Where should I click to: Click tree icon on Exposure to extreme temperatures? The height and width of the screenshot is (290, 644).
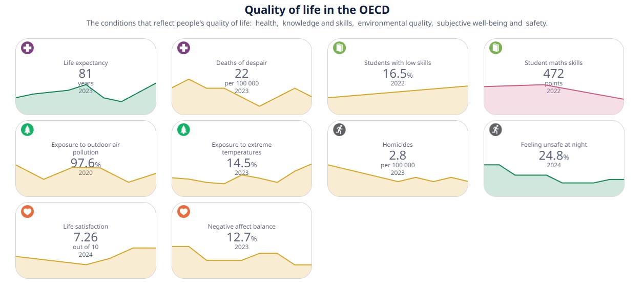pyautogui.click(x=183, y=130)
